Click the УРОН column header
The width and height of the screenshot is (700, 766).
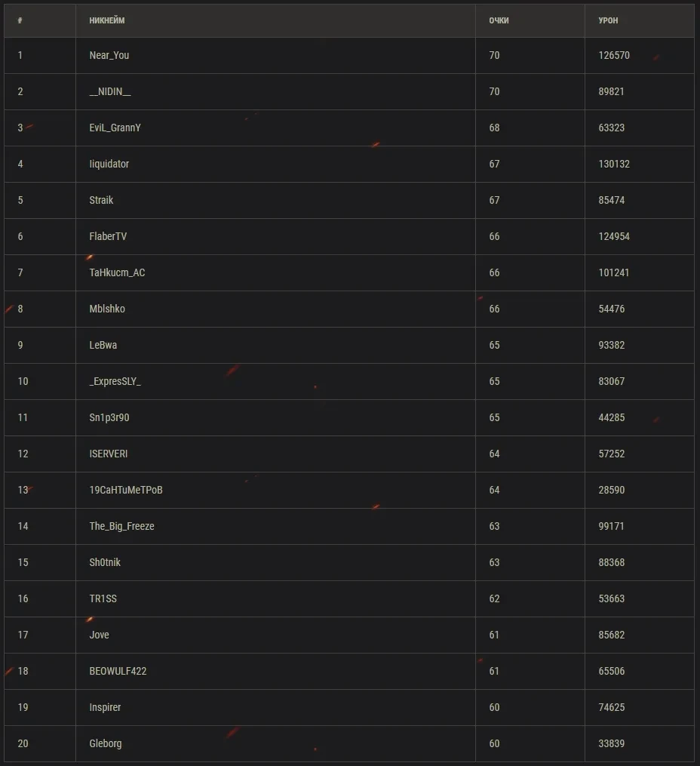pos(608,20)
